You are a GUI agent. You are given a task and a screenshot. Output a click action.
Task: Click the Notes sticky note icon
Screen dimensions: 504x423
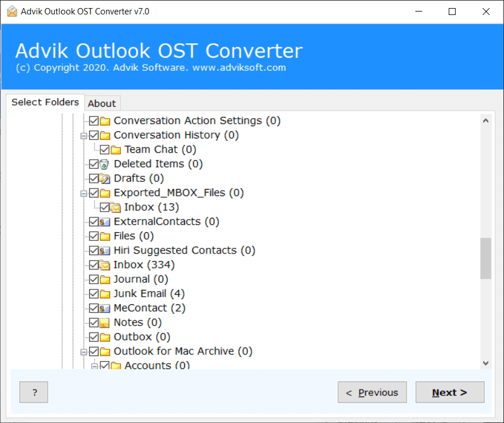click(x=104, y=323)
